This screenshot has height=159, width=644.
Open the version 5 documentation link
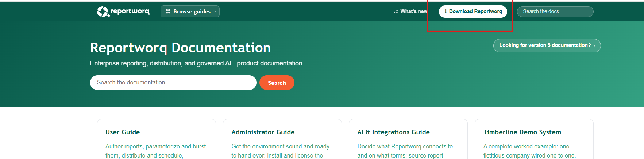547,45
